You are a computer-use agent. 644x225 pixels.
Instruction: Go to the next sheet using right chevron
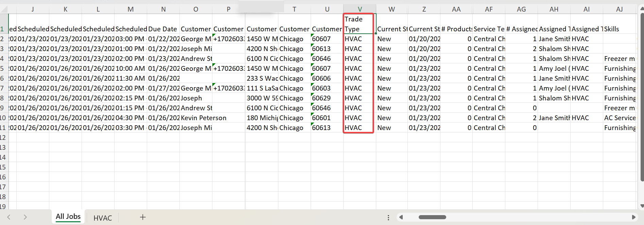tap(25, 217)
